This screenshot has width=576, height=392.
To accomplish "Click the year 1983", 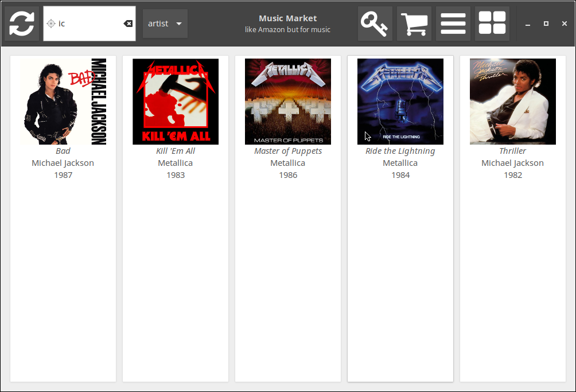I will pyautogui.click(x=176, y=175).
